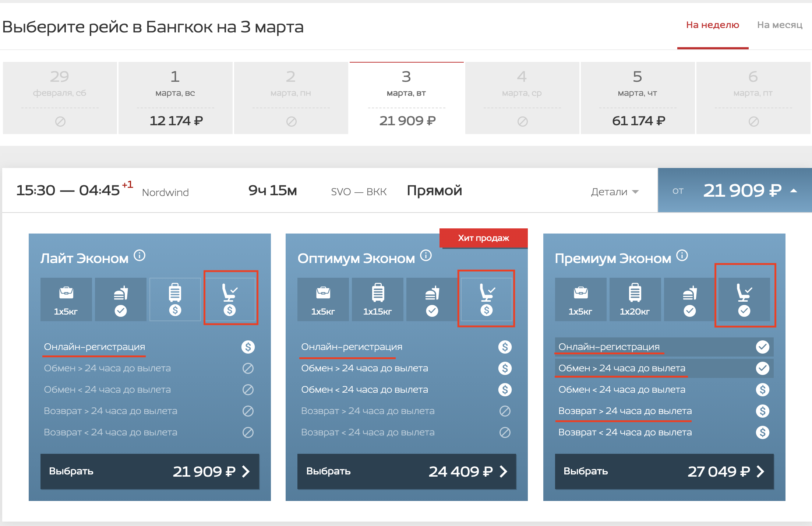Click the paid seat selection tile in Лайт Эконом

tap(230, 299)
